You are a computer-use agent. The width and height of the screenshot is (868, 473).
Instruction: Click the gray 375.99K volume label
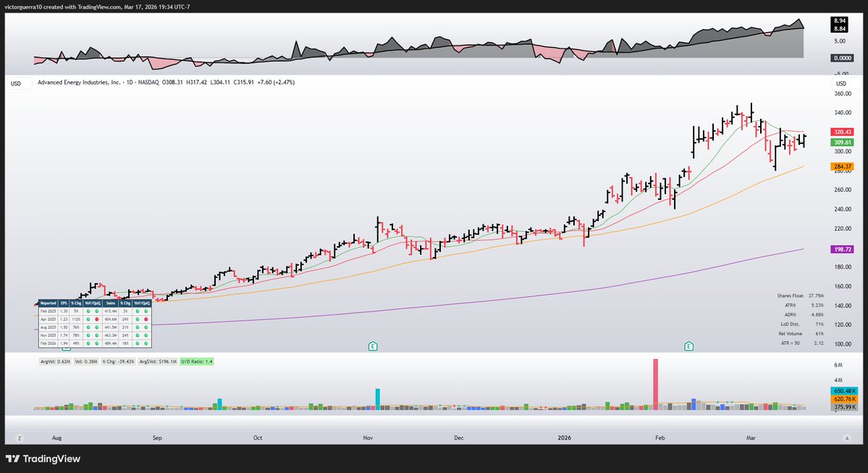point(845,406)
